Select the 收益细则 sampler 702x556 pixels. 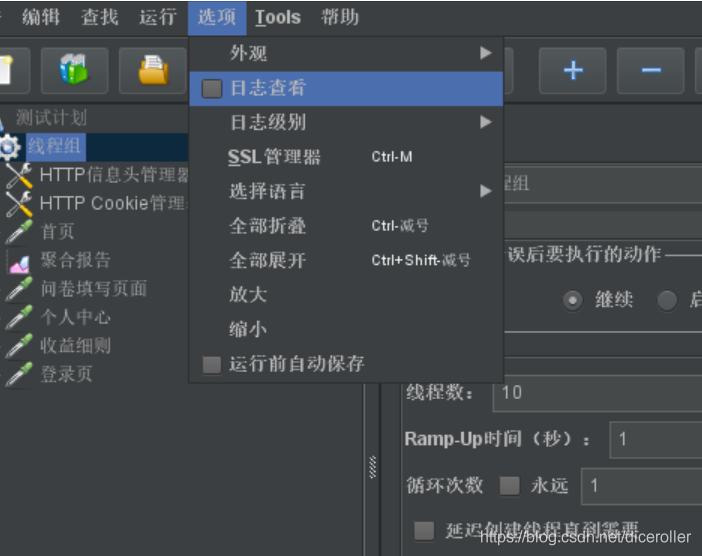pyautogui.click(x=75, y=346)
